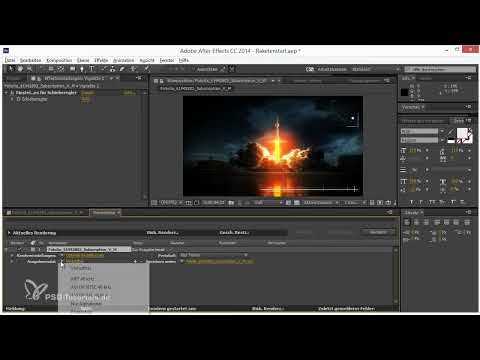Select the Selection arrow tool in toolbar
This screenshot has height=360, width=480.
pos(11,69)
